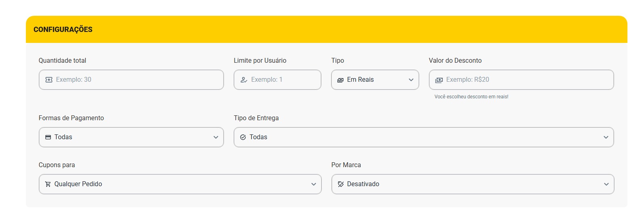
Task: Focus the Limite por Usuário input field
Action: click(283, 80)
